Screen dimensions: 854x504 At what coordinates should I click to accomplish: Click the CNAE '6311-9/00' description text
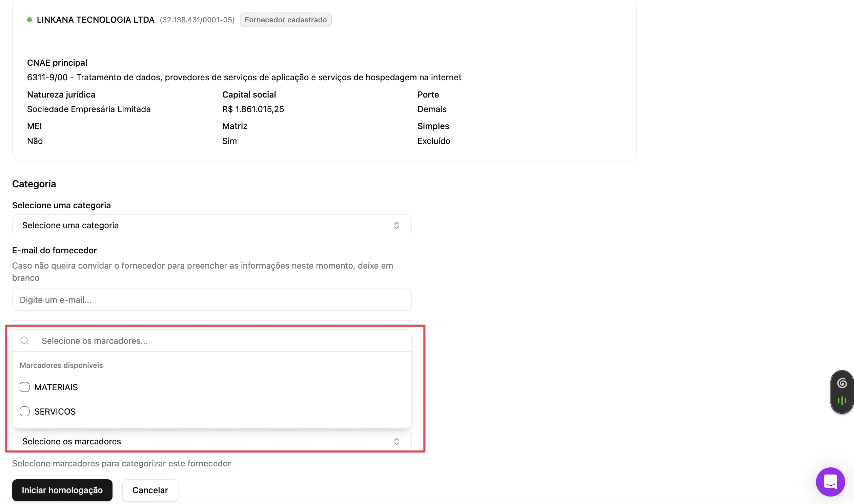[244, 77]
